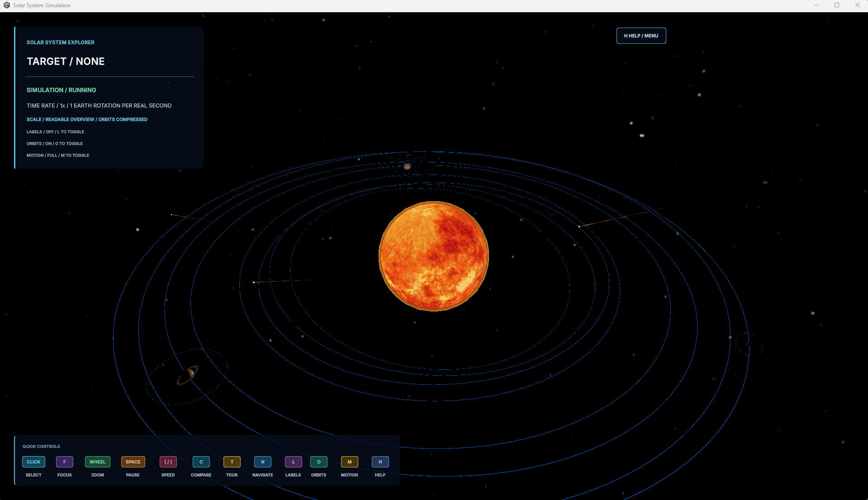Click the "MOTION / FULL / M TO TOGGLE" line
Viewport: 868px width, 500px height.
coord(58,155)
